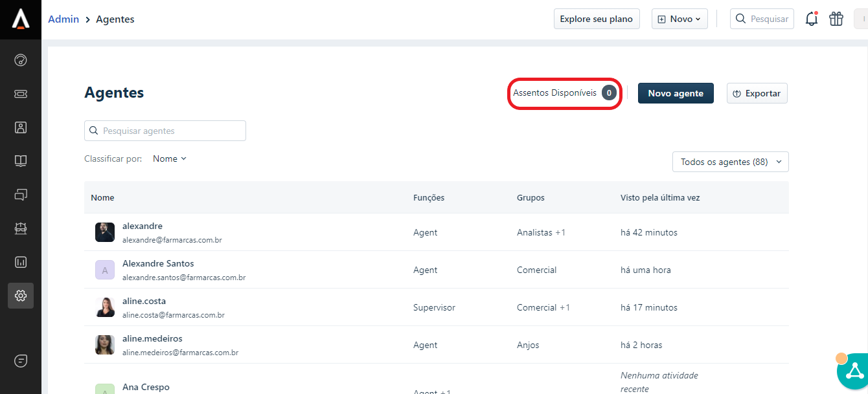Click the Explore seu plano button
868x394 pixels.
(x=596, y=19)
